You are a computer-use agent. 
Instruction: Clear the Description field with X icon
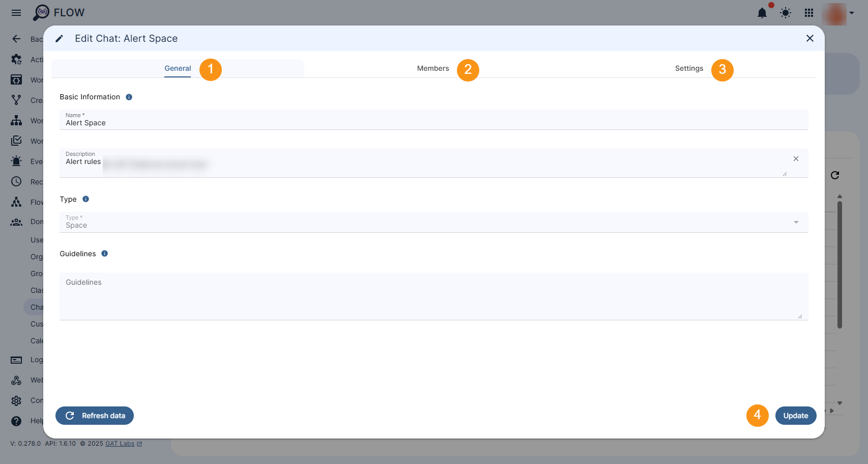click(x=796, y=158)
